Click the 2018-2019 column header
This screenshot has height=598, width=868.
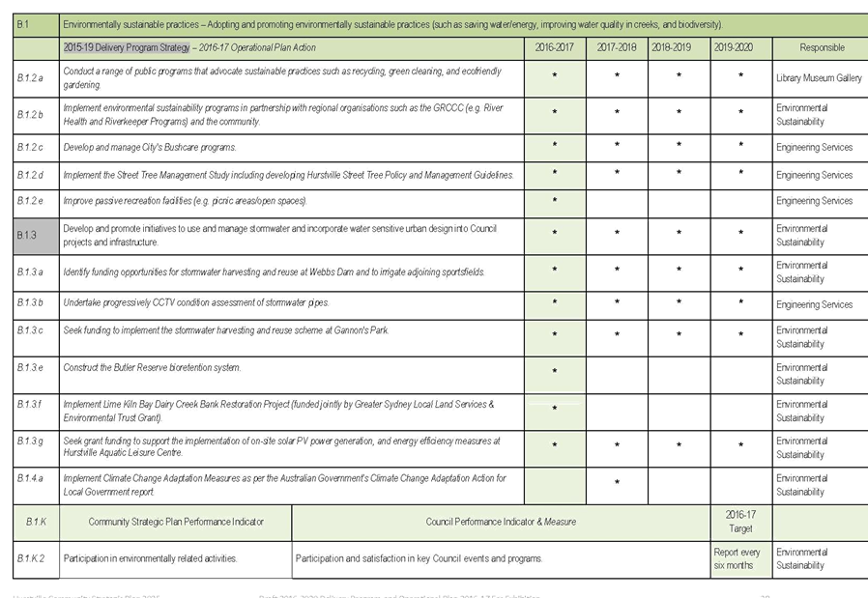(678, 47)
